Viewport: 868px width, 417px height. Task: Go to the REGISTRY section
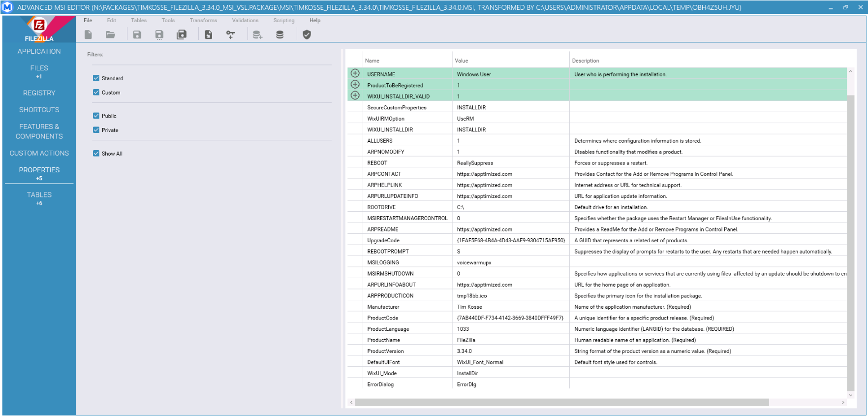(x=39, y=93)
